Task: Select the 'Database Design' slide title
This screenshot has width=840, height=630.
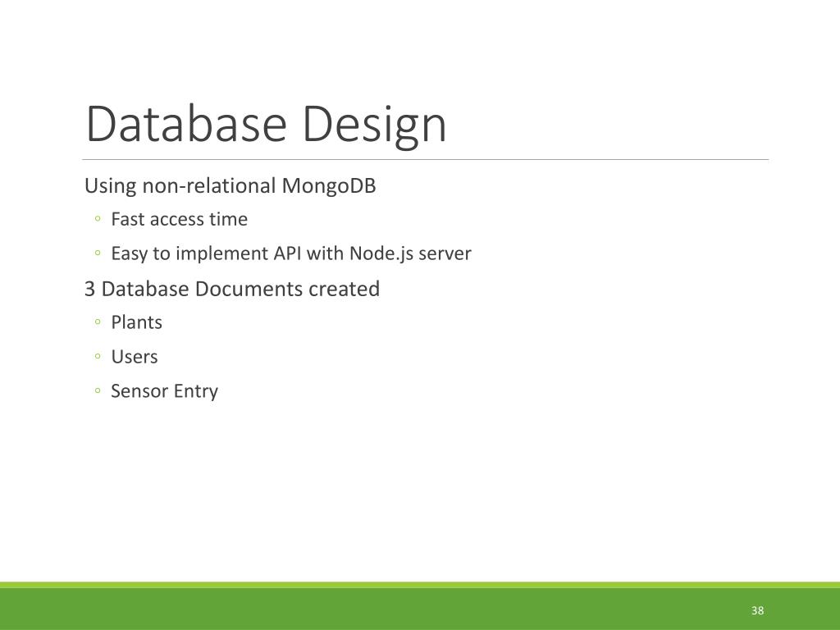Action: [266, 125]
